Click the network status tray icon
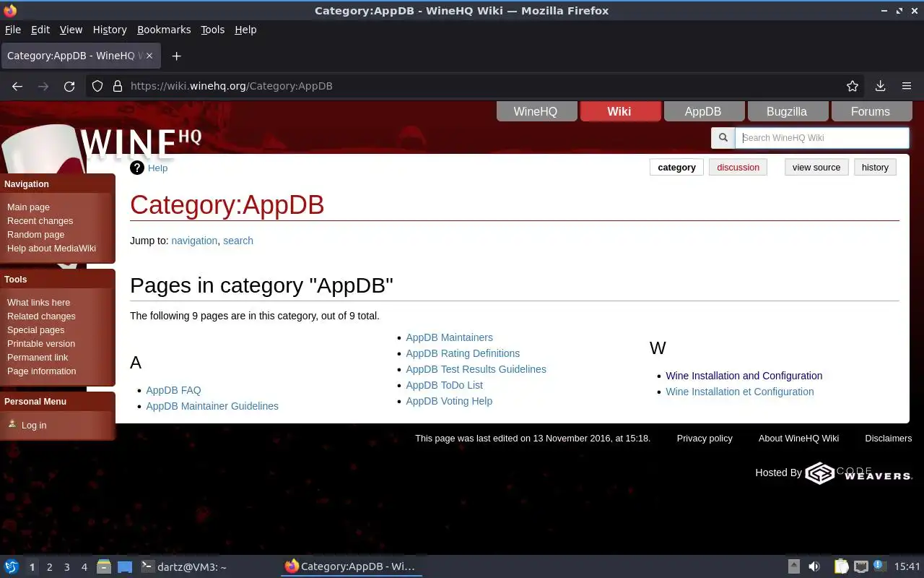The width and height of the screenshot is (924, 578). (860, 566)
